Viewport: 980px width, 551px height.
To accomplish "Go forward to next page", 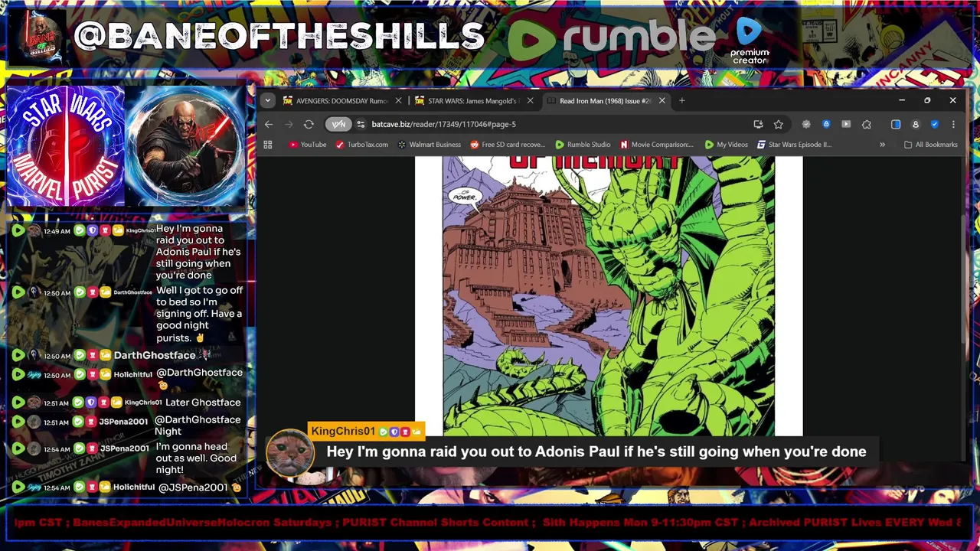I will pyautogui.click(x=289, y=124).
